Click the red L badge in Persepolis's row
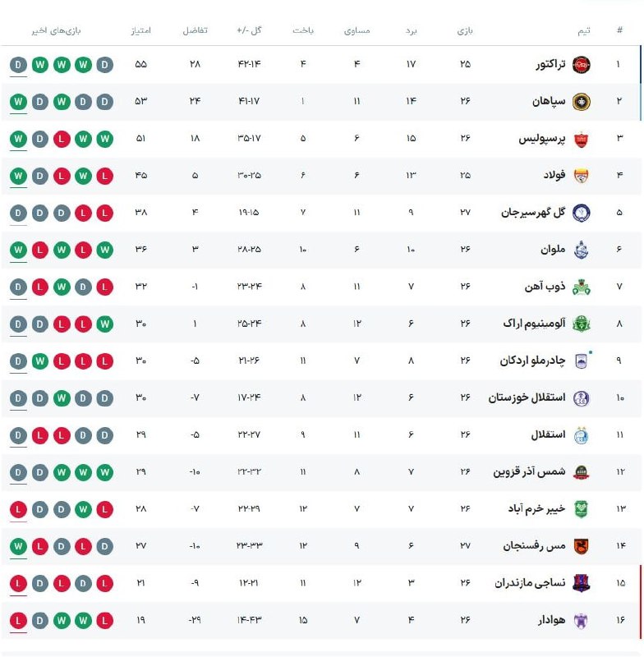 (x=61, y=138)
